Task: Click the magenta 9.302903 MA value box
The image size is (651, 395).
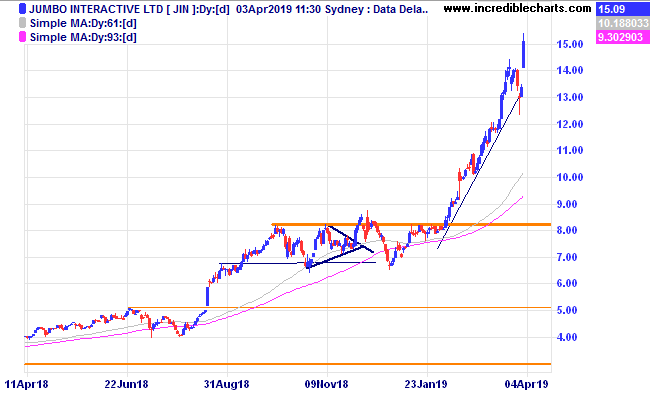Action: tap(622, 37)
